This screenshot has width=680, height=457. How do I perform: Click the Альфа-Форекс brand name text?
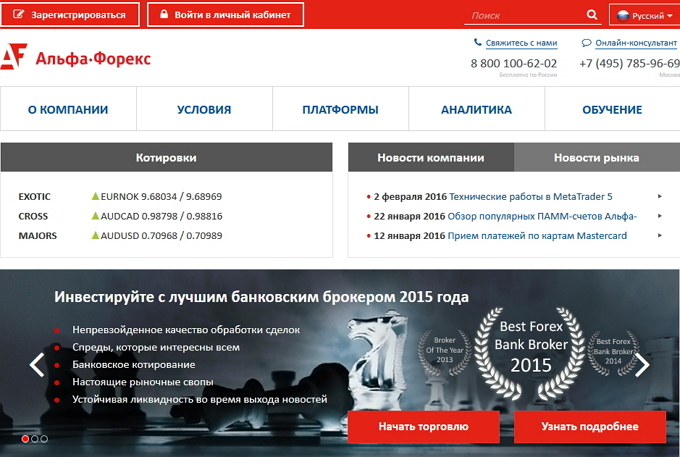pos(93,58)
